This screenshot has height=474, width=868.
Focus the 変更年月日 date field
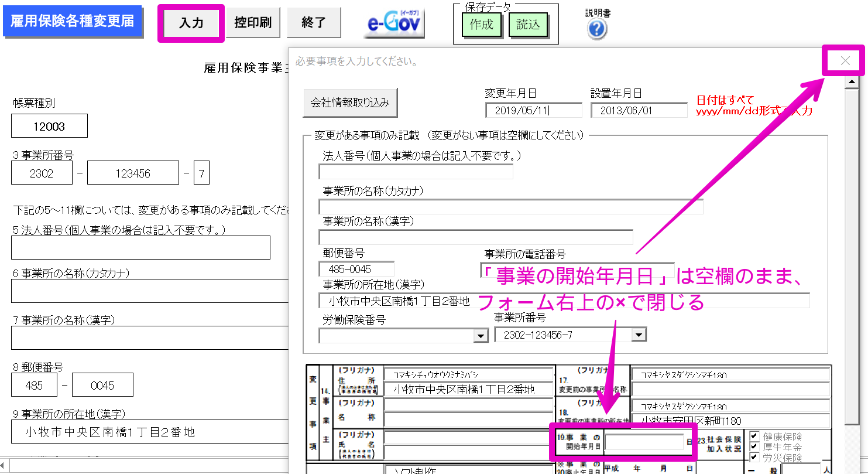coord(533,110)
